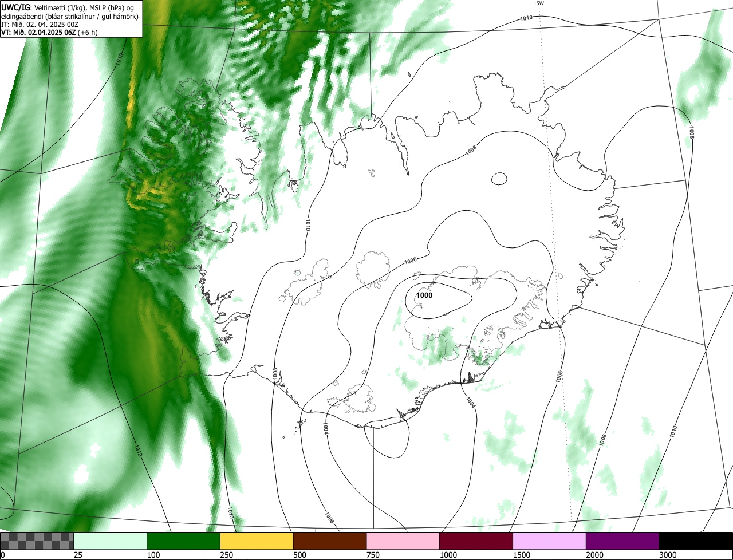
Task: Click the "750" legend scale value
Action: pyautogui.click(x=373, y=555)
